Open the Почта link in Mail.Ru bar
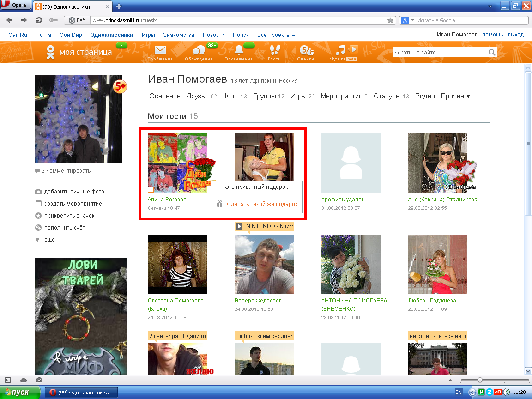Image resolution: width=532 pixels, height=399 pixels. coord(43,35)
